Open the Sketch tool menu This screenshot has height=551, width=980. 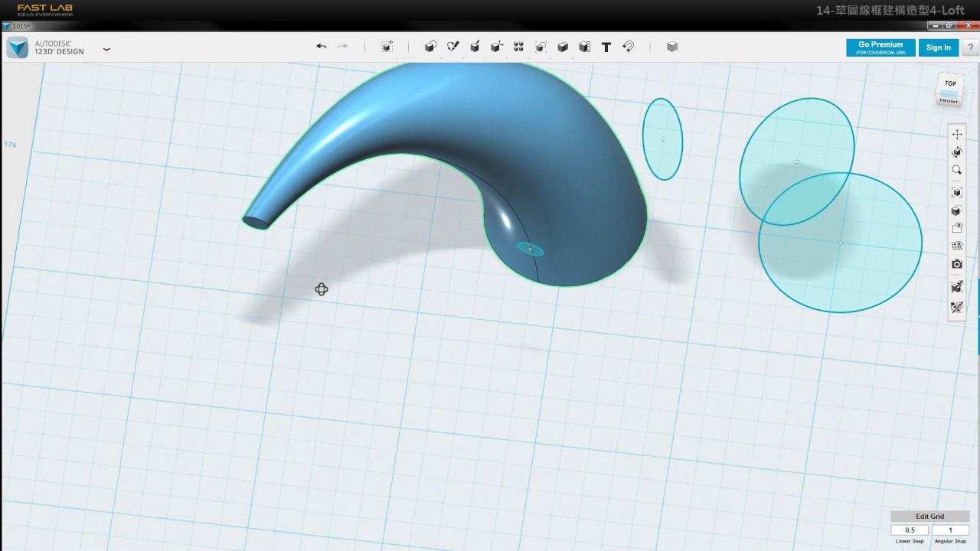pyautogui.click(x=452, y=47)
